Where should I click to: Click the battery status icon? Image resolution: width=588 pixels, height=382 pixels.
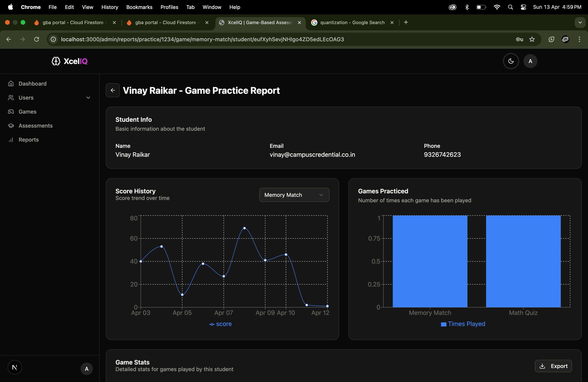pyautogui.click(x=481, y=7)
